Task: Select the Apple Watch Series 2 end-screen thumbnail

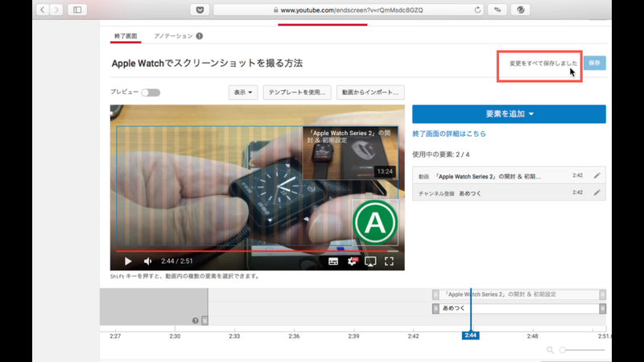Action: tap(350, 153)
